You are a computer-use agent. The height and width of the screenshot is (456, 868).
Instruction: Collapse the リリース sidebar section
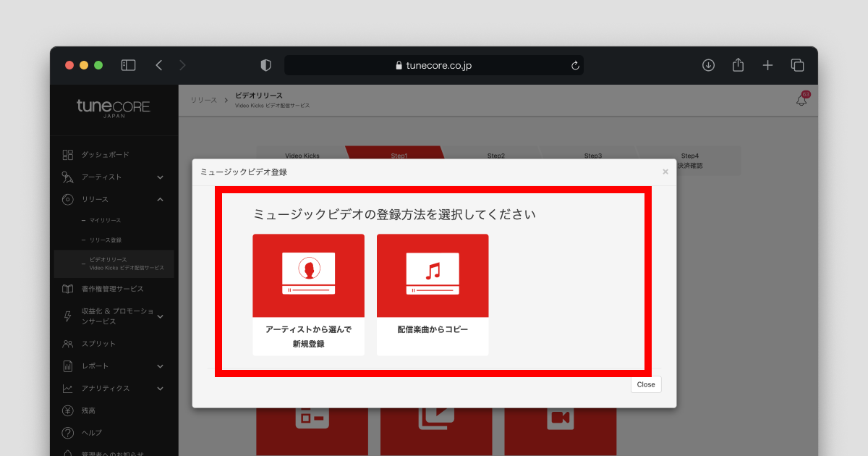(x=160, y=200)
